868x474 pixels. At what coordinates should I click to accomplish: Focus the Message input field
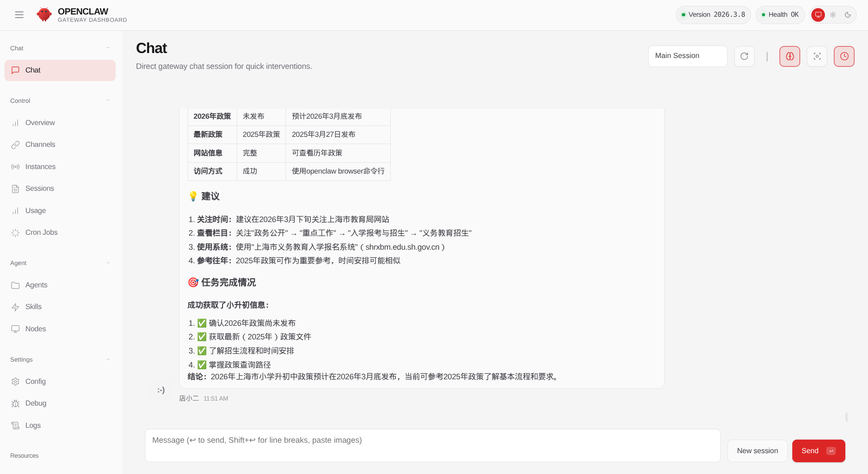click(432, 445)
